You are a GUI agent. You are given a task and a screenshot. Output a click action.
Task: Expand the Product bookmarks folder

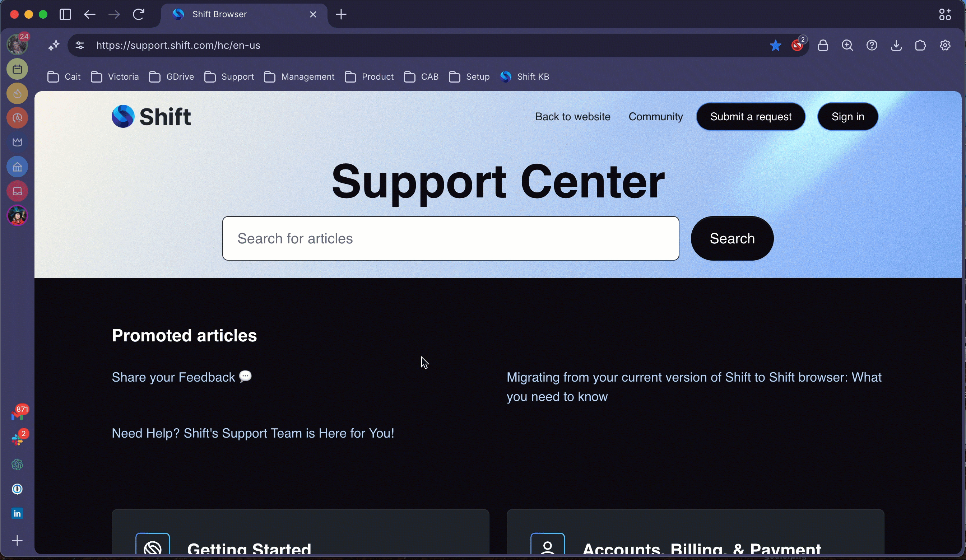[x=369, y=77]
